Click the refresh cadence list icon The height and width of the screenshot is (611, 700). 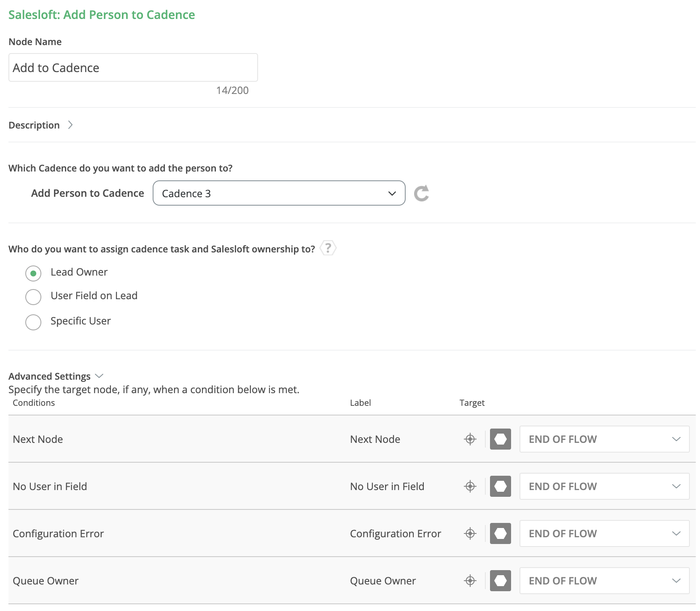(x=421, y=193)
